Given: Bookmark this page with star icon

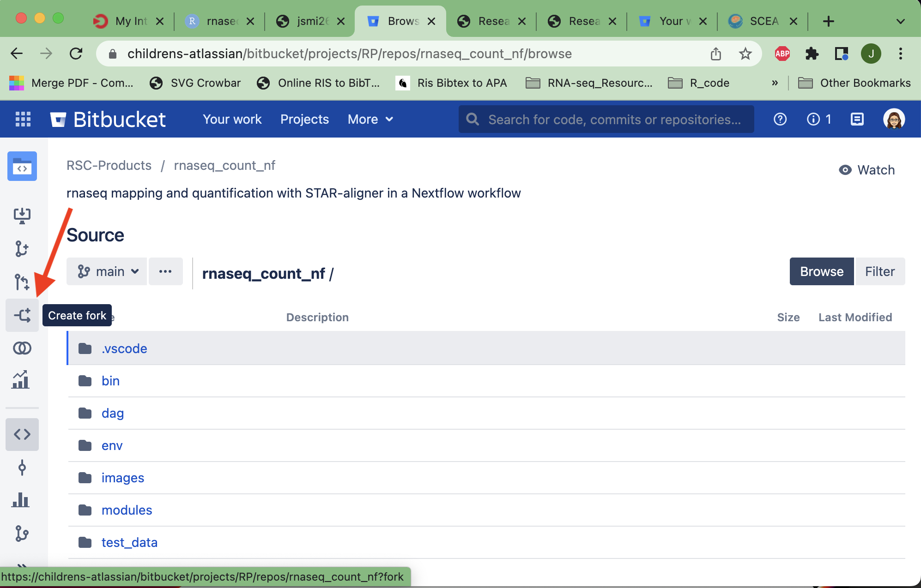Looking at the screenshot, I should click(x=745, y=54).
